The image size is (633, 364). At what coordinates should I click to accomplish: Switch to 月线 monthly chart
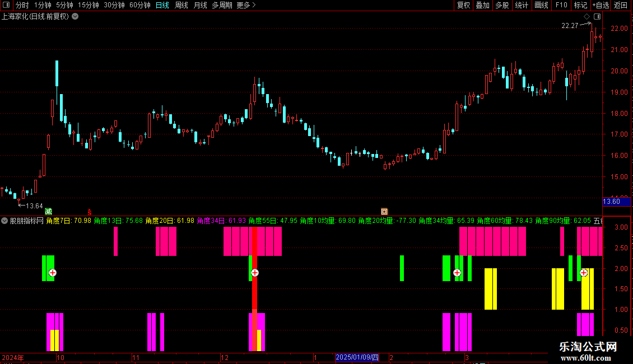point(200,5)
